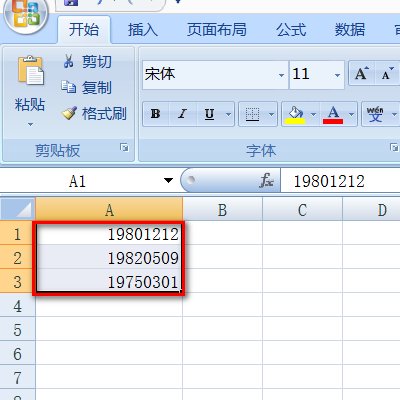Click the phonetic guide (wén) icon

point(375,114)
